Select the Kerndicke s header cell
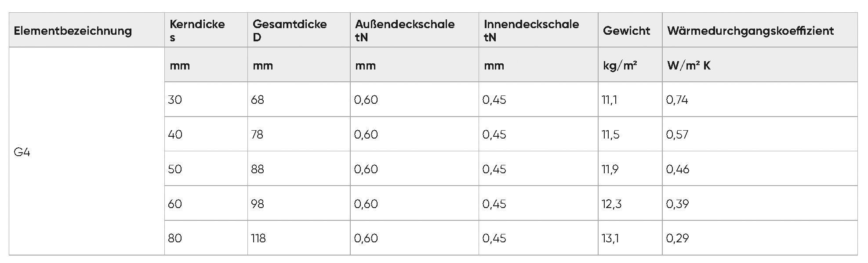The height and width of the screenshot is (263, 868). [x=197, y=31]
